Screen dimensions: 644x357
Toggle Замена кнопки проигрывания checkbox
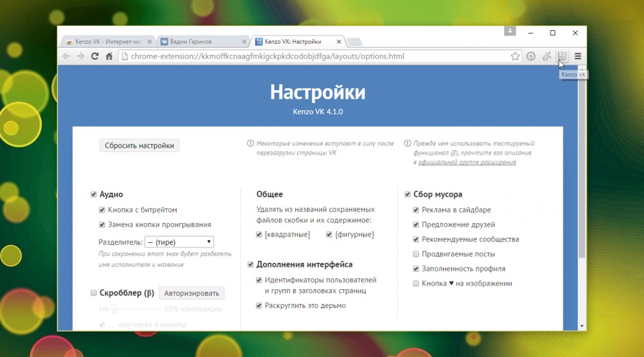[102, 224]
